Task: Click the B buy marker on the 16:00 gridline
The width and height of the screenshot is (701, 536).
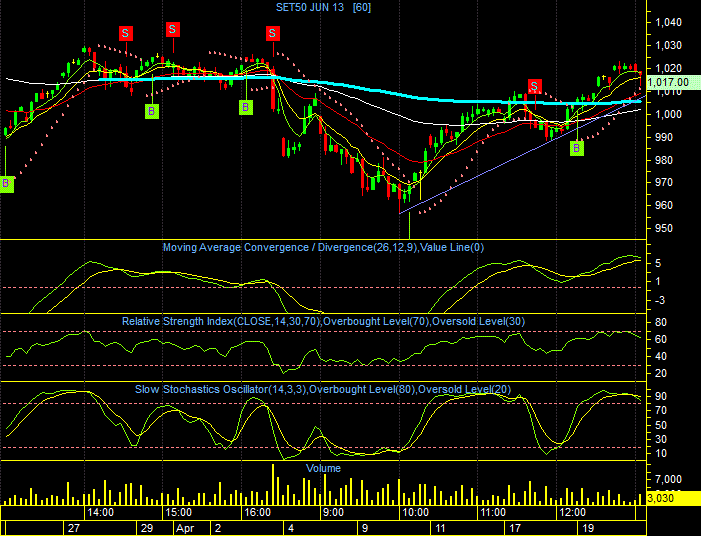Action: pyautogui.click(x=245, y=107)
